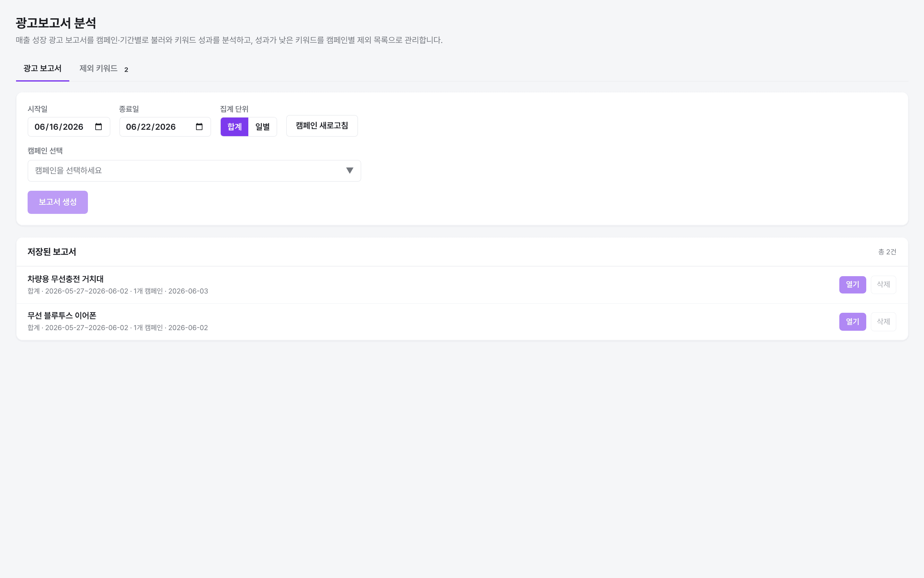Image resolution: width=924 pixels, height=578 pixels.
Task: Click the 보고서 생성 button
Action: 58,202
